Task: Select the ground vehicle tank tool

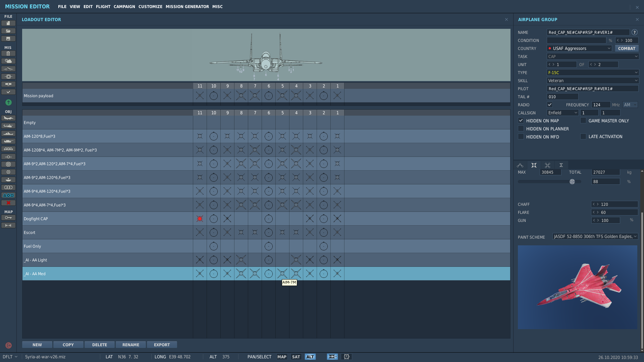Action: point(8,141)
